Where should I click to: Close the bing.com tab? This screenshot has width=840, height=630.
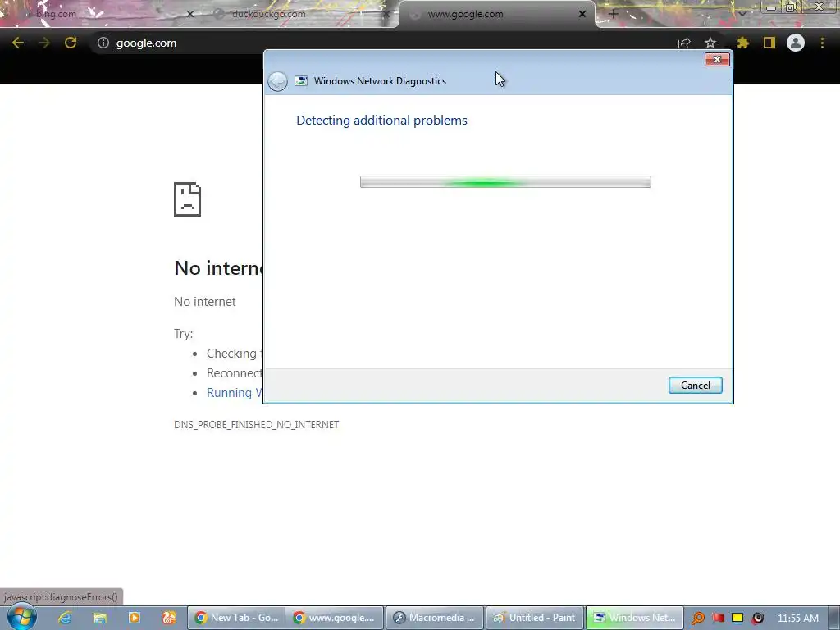tap(189, 15)
